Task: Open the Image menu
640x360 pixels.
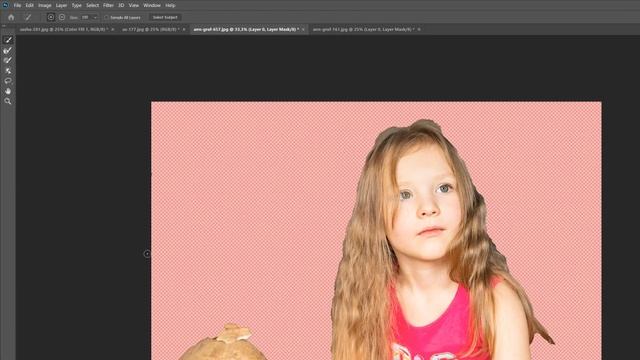Action: [44, 5]
